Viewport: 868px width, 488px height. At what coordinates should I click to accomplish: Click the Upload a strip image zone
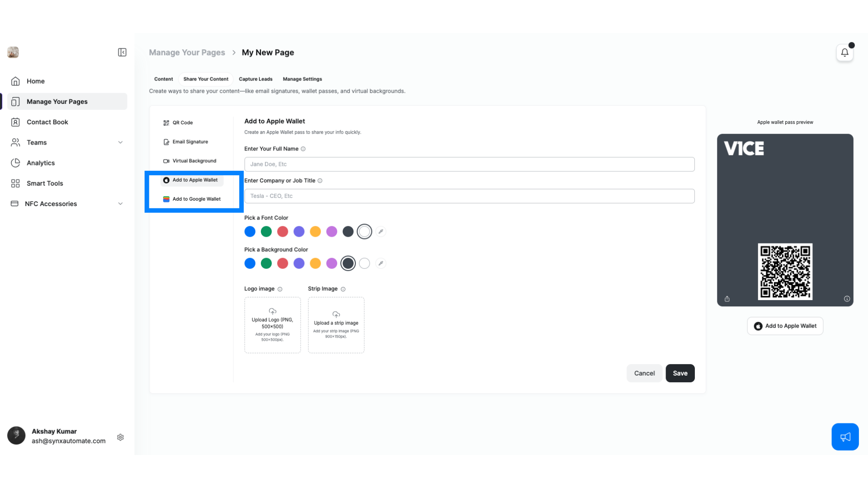[x=336, y=325]
